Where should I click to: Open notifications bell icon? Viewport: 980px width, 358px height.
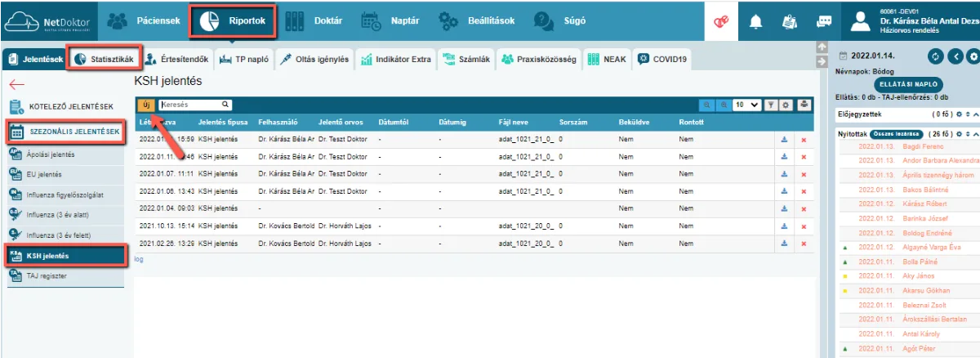(756, 22)
